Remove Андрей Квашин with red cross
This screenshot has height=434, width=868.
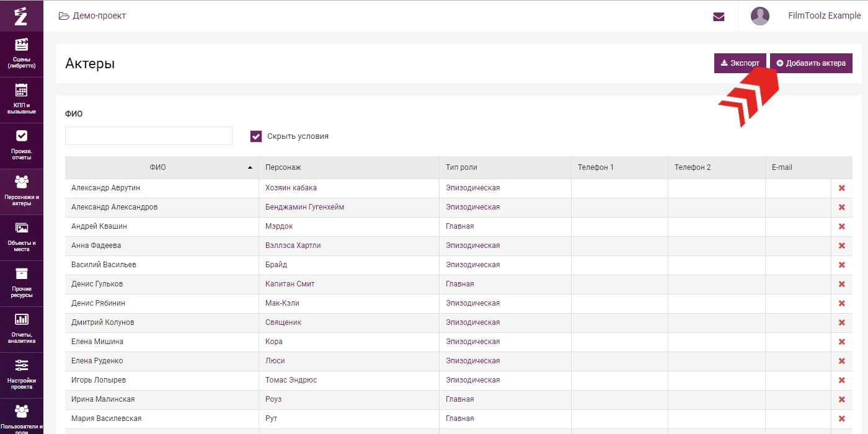(x=841, y=226)
